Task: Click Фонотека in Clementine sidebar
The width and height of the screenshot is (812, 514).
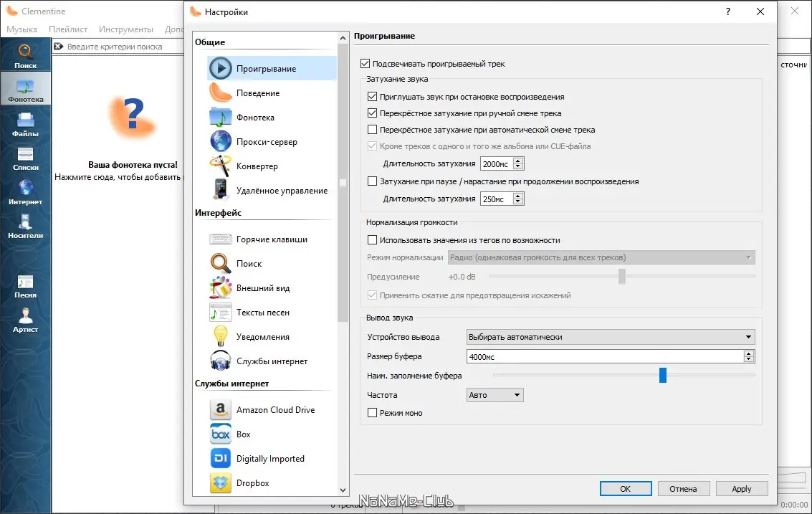Action: (x=25, y=90)
